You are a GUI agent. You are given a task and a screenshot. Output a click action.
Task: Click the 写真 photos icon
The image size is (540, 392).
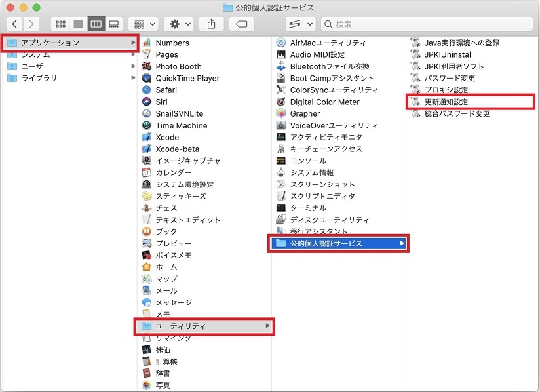[x=146, y=385]
